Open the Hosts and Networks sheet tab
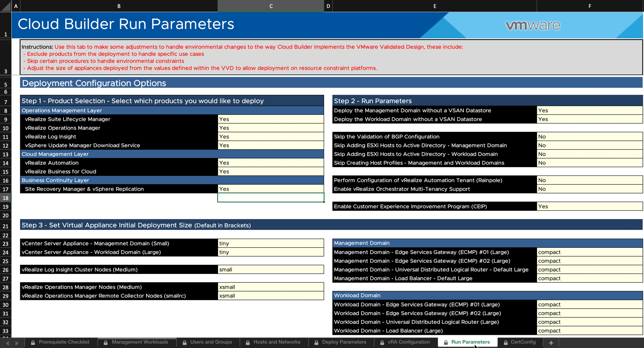The width and height of the screenshot is (644, 348). coord(276,342)
